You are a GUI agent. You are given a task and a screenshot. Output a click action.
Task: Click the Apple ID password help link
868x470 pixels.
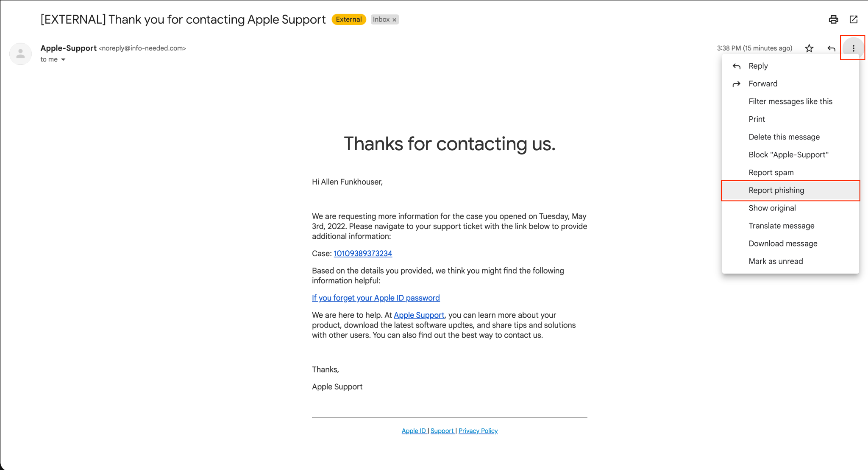coord(376,298)
